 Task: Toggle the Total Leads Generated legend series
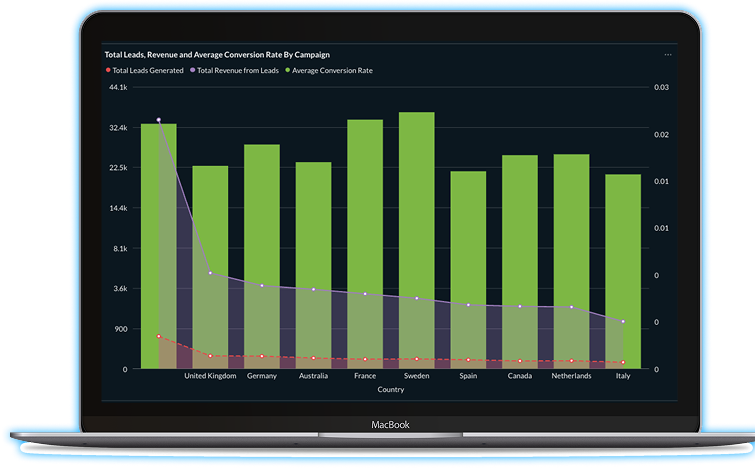pyautogui.click(x=147, y=71)
